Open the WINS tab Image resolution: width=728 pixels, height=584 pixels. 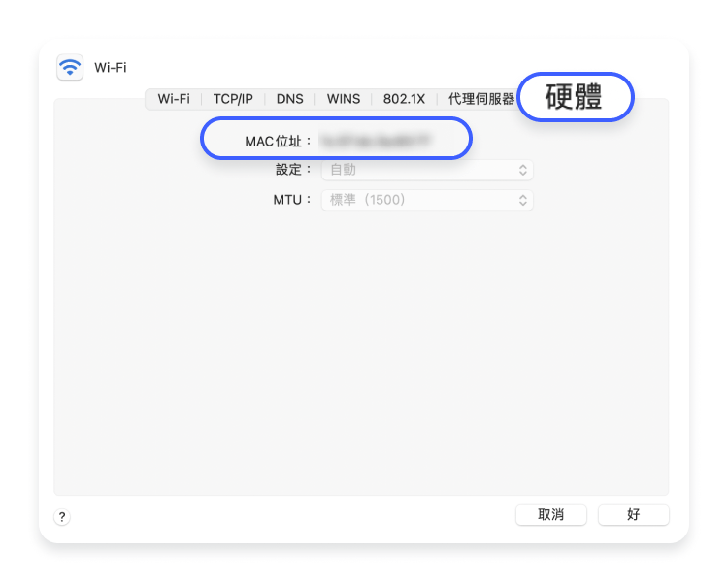pos(344,99)
